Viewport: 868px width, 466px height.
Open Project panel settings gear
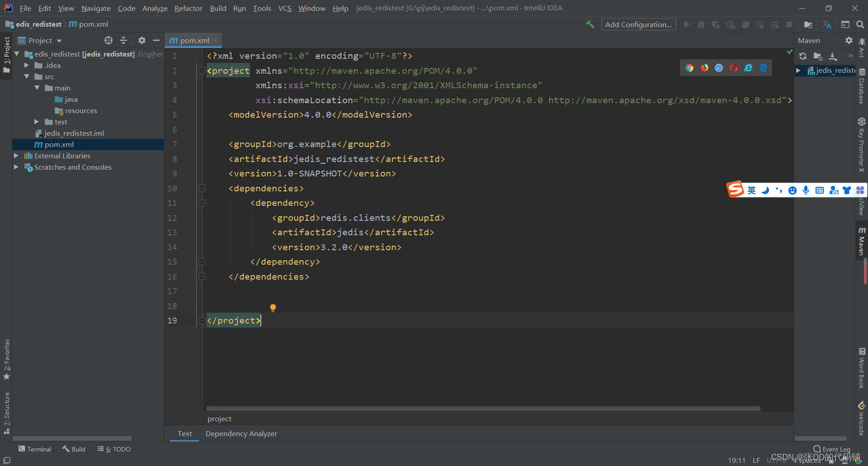click(142, 40)
